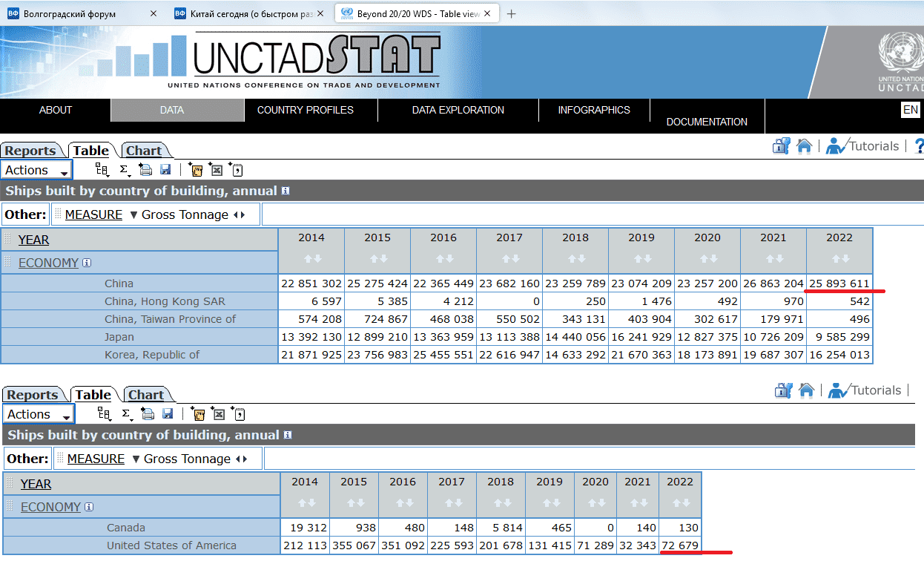The image size is (924, 567).
Task: Click USA 2022 value 72 679
Action: tap(680, 545)
